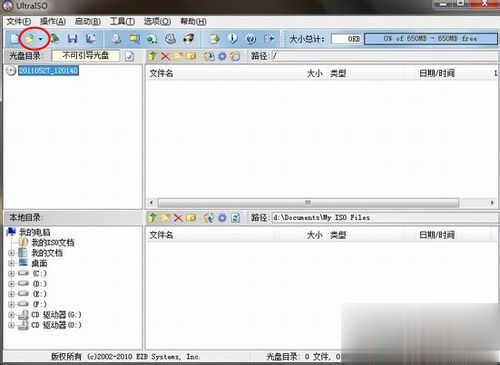Click the Save As icon
Image resolution: width=500 pixels, height=365 pixels.
click(90, 39)
